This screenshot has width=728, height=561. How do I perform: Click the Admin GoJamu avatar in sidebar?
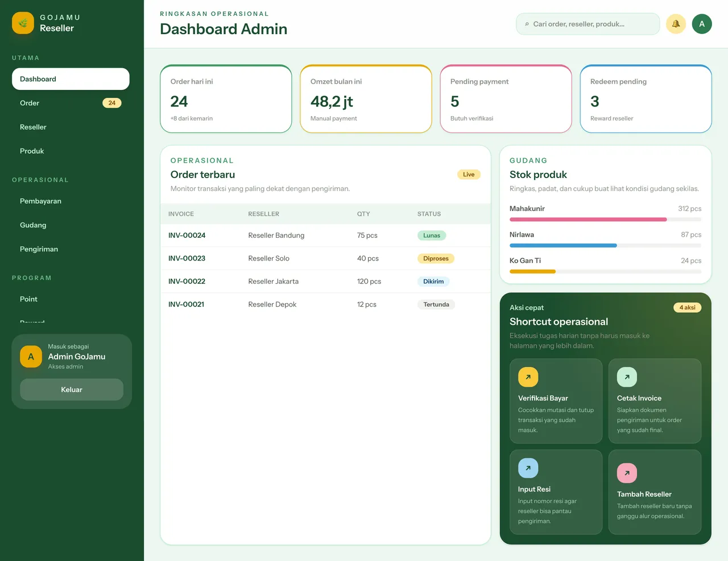tap(31, 357)
